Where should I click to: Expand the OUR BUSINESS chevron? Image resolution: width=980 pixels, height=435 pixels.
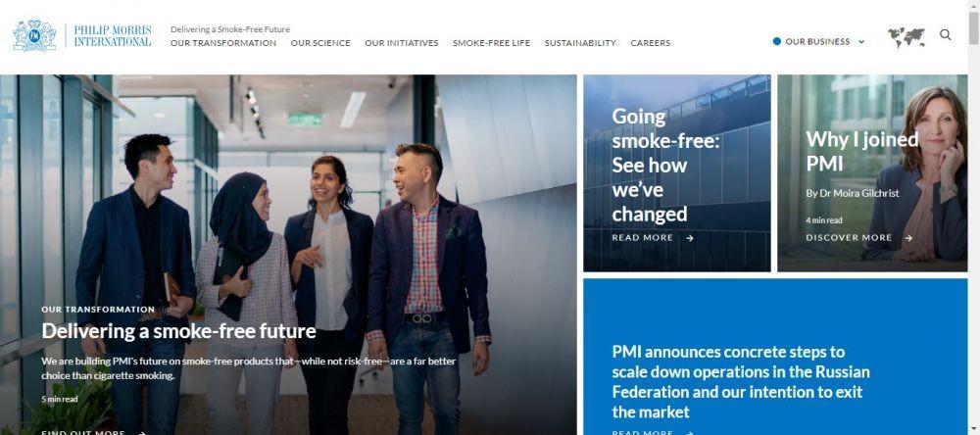point(861,42)
